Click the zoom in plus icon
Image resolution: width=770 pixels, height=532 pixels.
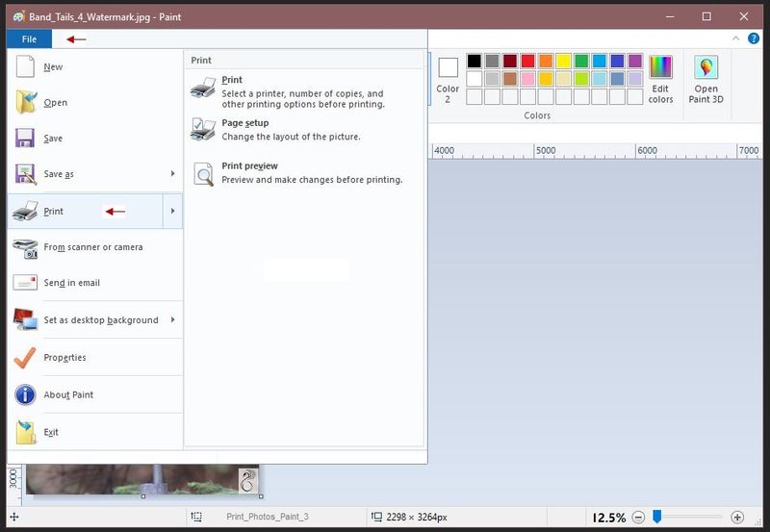click(x=737, y=517)
